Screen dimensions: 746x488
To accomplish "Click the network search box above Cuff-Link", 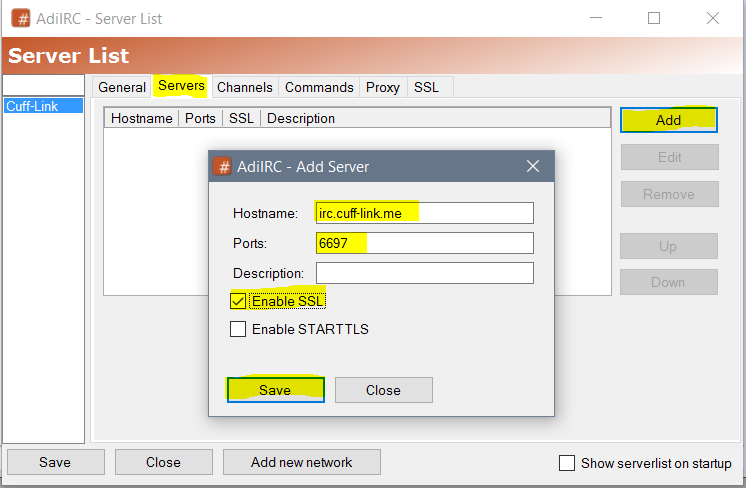I will (x=43, y=85).
